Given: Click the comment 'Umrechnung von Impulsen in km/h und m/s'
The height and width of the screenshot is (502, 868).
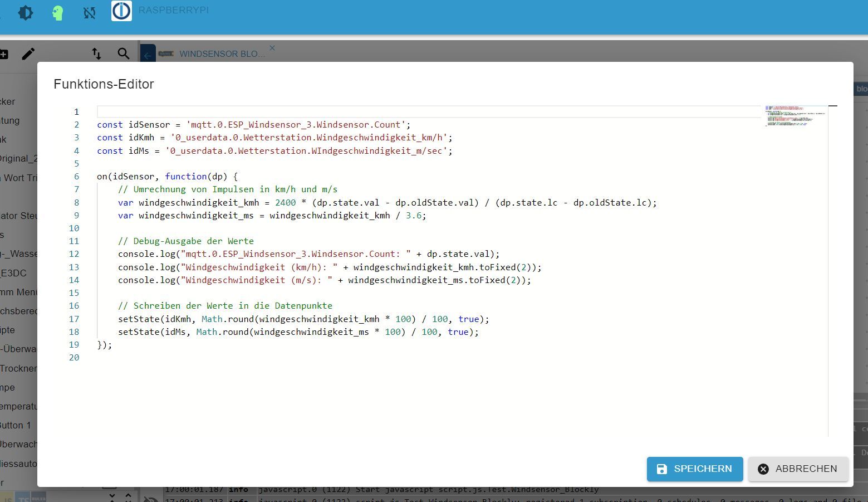Looking at the screenshot, I should click(228, 189).
